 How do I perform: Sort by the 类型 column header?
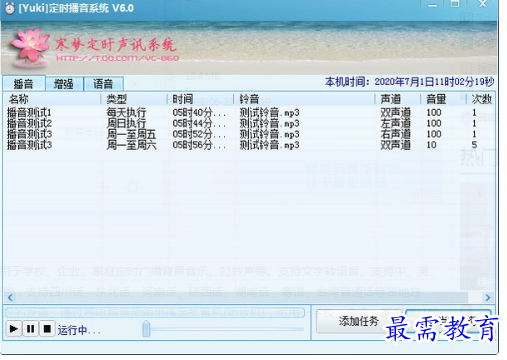point(134,99)
